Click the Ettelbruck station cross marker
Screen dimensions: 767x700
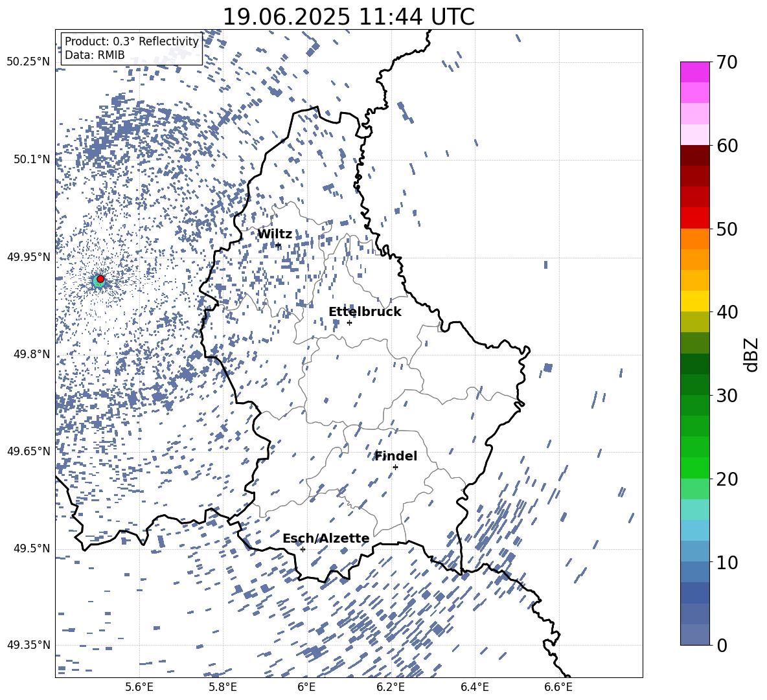349,322
